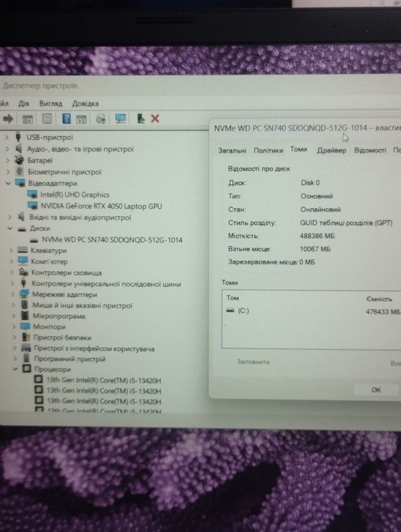This screenshot has width=401, height=532.
Task: Click Пристрої з інтерфейсом користувача item
Action: coord(94,348)
